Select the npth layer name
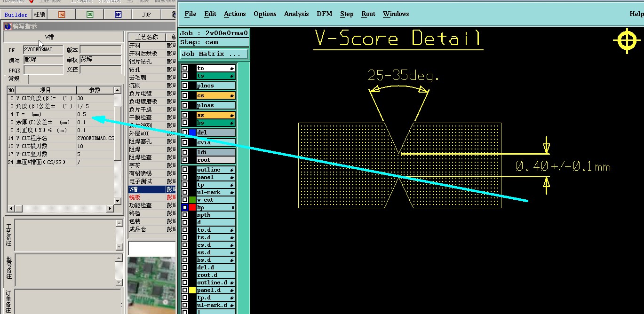 point(215,215)
